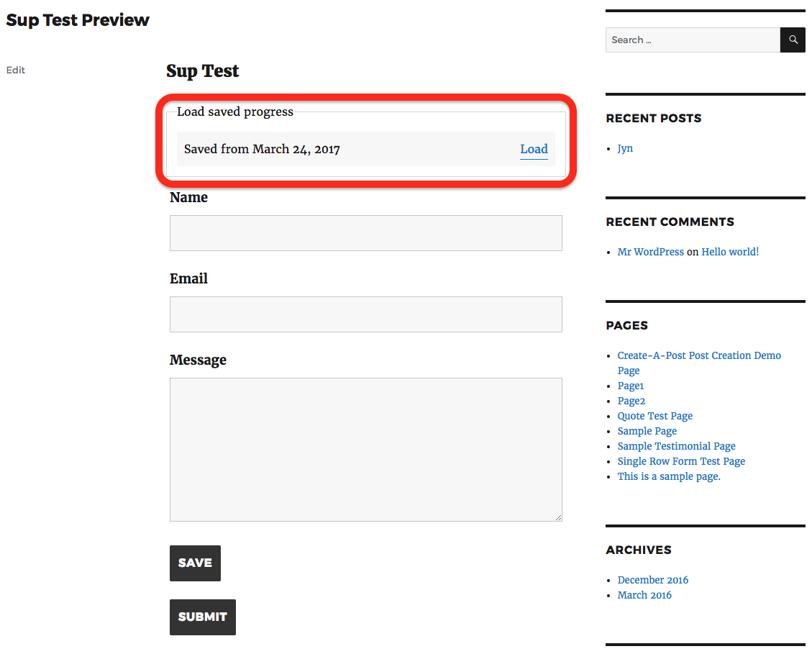Open the Single Row Form Test Page

(681, 460)
